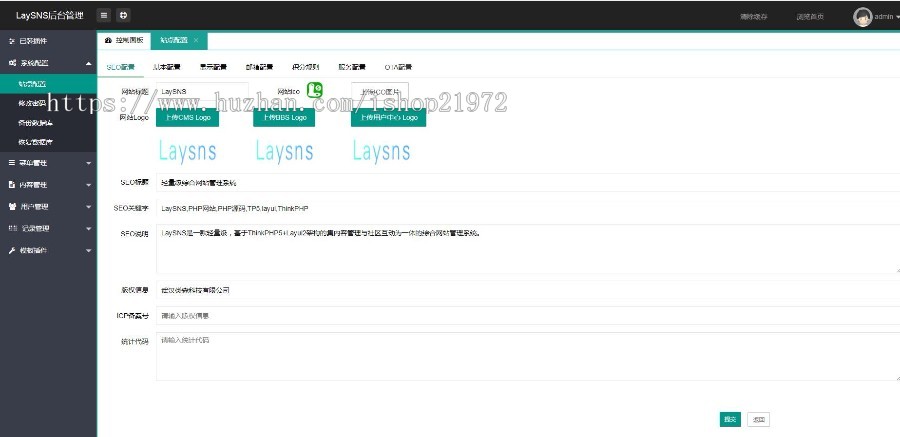
Task: Open the 邮箱配置 tab
Action: click(x=259, y=67)
